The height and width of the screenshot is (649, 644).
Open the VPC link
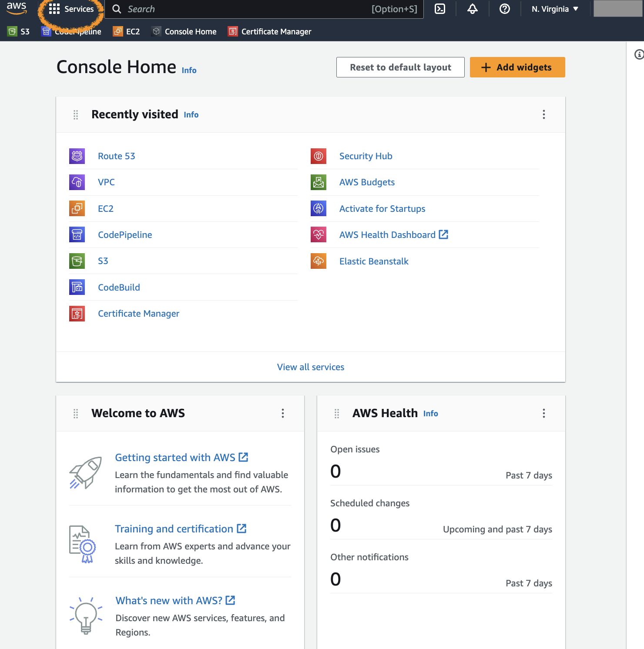coord(106,182)
